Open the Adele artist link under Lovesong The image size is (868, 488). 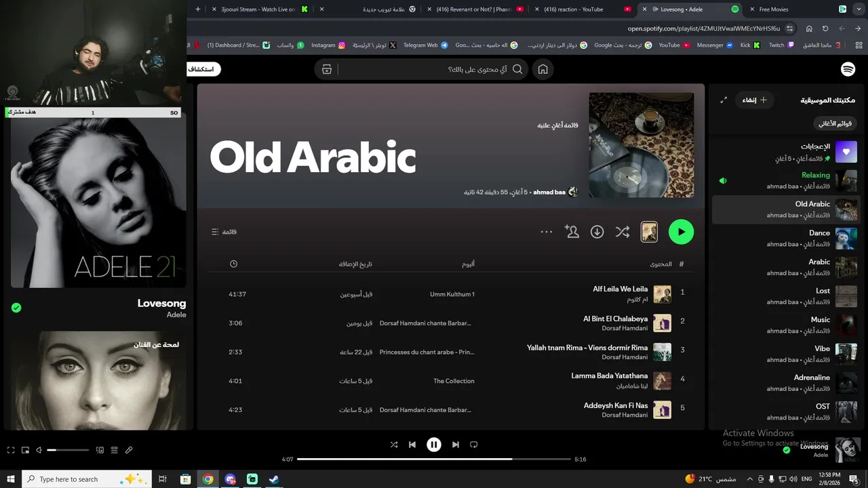pos(176,314)
